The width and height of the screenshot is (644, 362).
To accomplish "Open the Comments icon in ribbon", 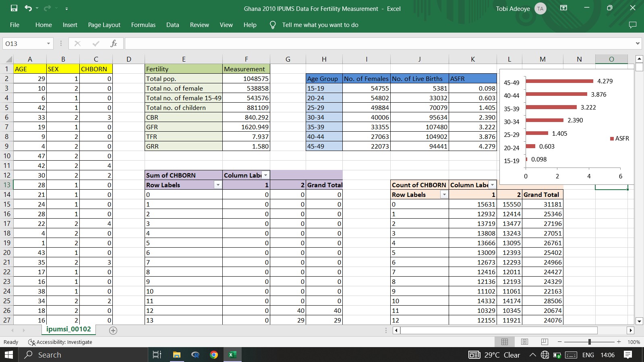I will (x=632, y=25).
